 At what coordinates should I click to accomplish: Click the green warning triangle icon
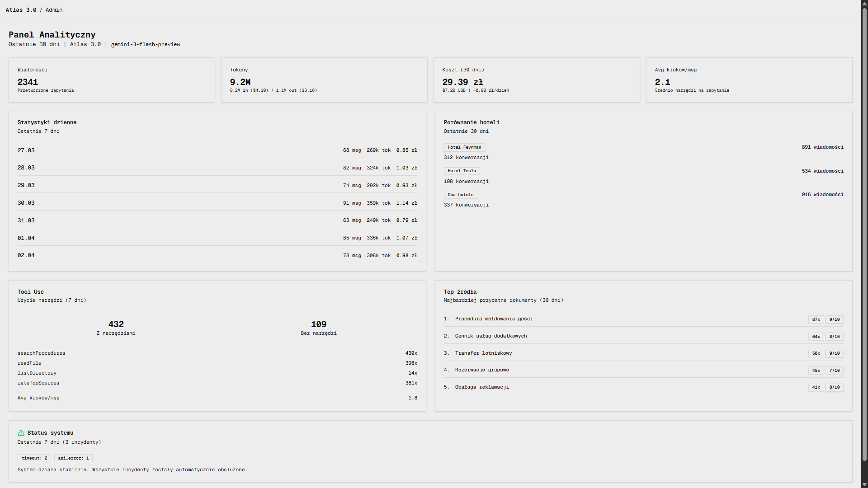point(21,433)
